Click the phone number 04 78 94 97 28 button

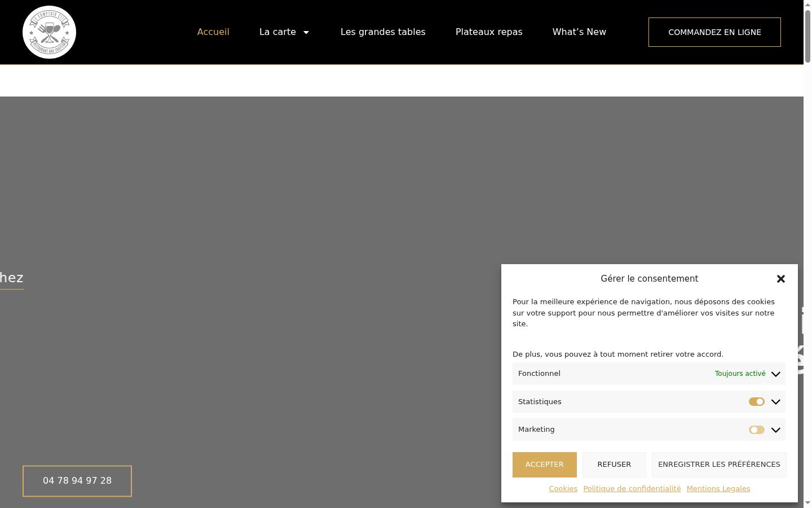click(77, 481)
